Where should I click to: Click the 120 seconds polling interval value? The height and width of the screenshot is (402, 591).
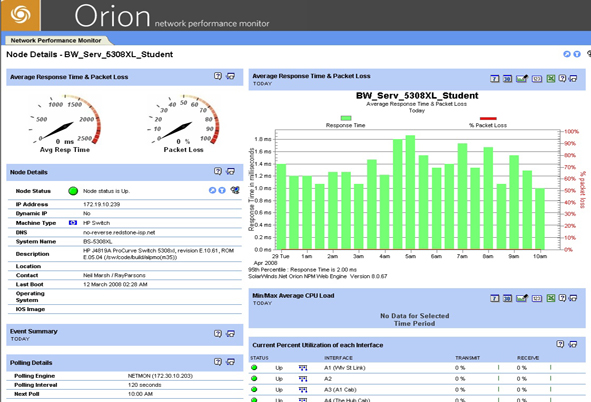pos(144,385)
